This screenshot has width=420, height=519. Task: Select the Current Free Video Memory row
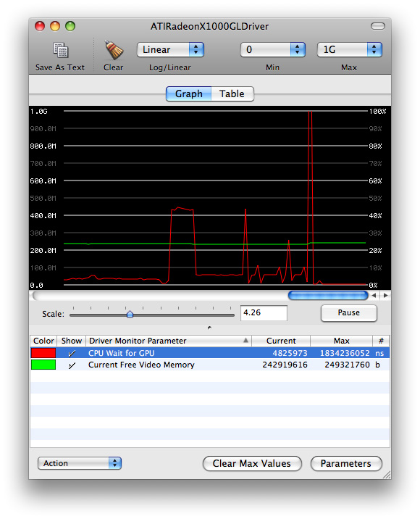coord(210,365)
